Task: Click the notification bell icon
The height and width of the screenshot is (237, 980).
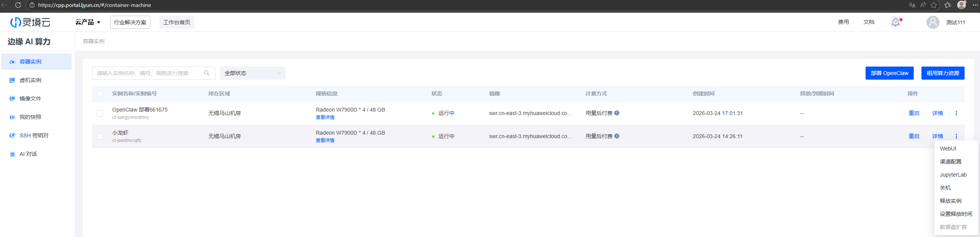Action: click(x=895, y=22)
